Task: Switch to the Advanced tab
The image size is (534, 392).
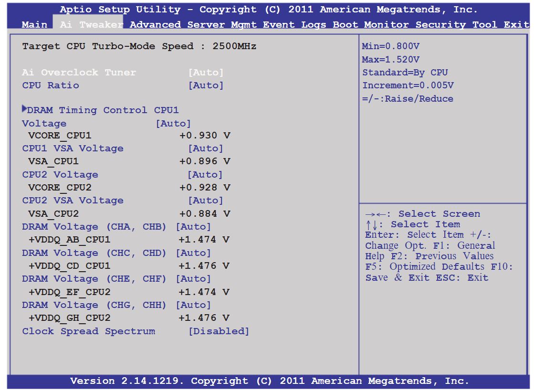Action: [155, 24]
